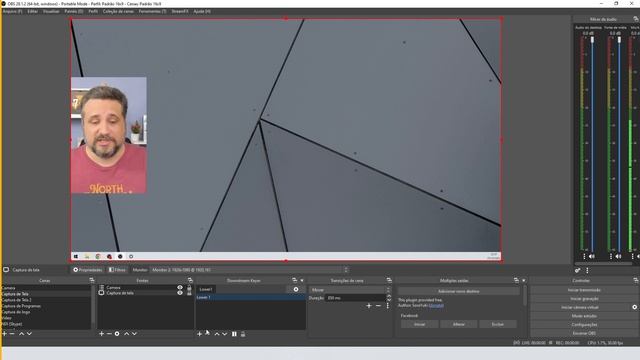Remove selected scene with minus icon

12,333
